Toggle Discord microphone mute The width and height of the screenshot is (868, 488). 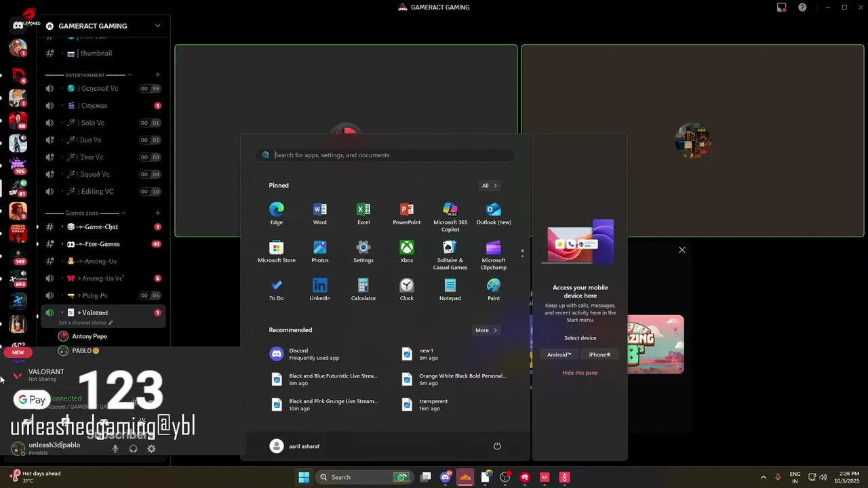[x=115, y=449]
